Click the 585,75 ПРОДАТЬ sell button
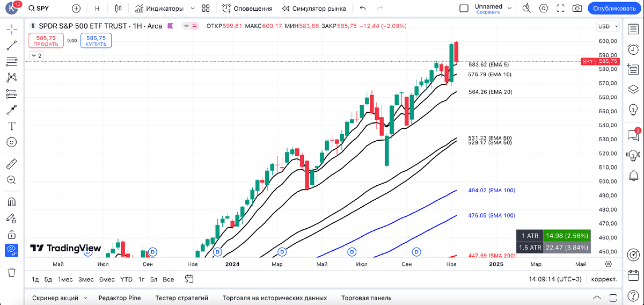 46,41
